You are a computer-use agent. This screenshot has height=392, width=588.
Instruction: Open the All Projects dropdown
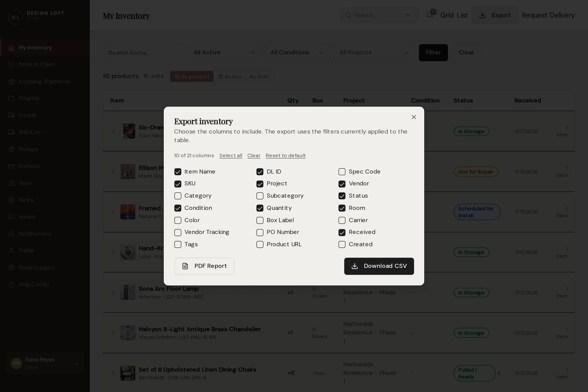374,52
